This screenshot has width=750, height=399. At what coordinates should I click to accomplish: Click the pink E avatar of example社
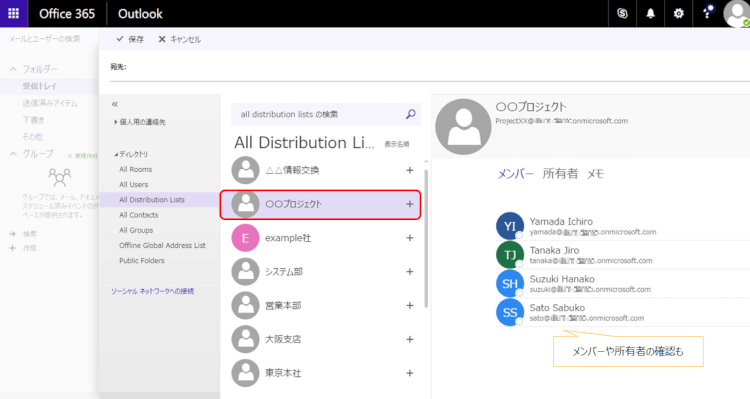(x=245, y=238)
